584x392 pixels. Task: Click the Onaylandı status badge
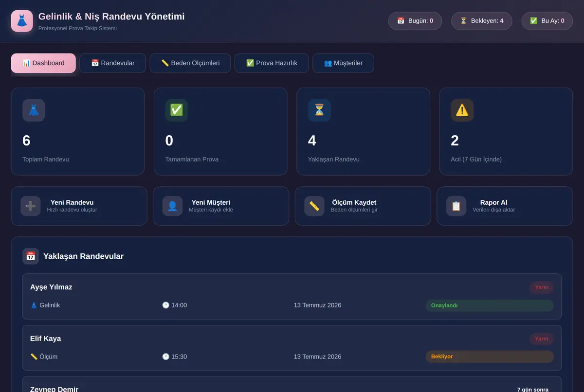click(x=490, y=305)
